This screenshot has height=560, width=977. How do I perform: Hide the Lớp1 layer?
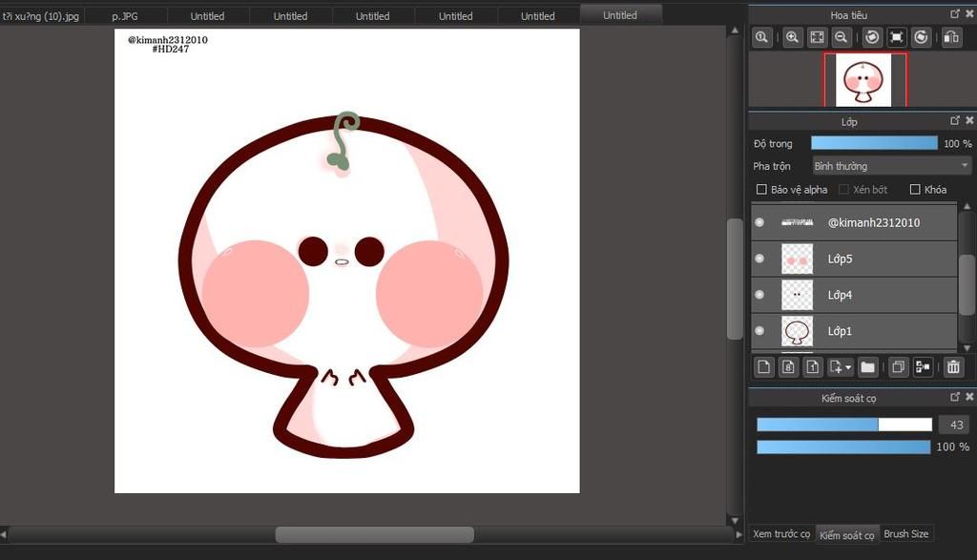(x=759, y=331)
